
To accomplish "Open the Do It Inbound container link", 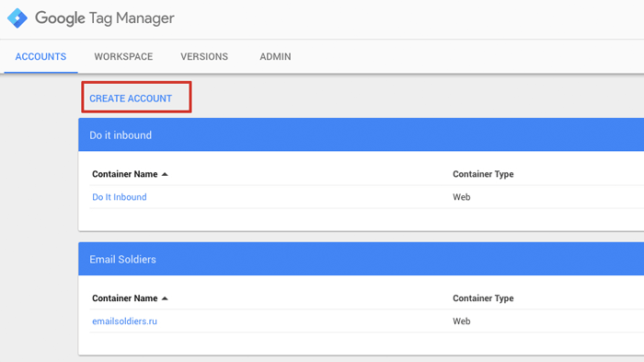I will [119, 197].
